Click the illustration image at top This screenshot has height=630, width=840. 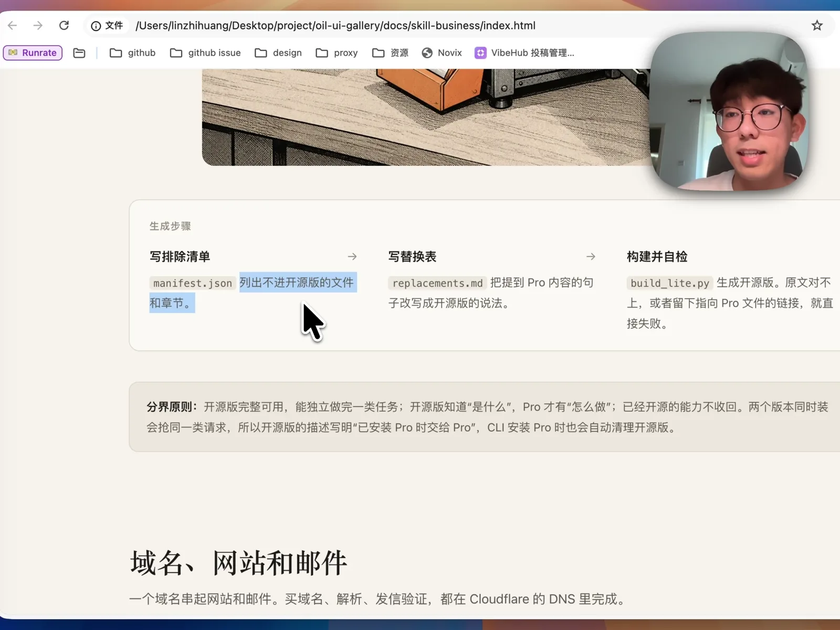426,117
